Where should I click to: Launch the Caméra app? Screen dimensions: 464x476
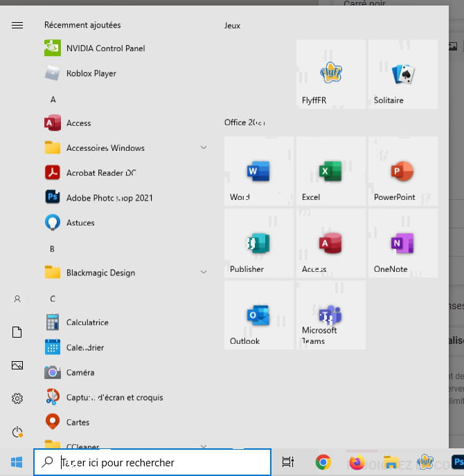click(126, 372)
